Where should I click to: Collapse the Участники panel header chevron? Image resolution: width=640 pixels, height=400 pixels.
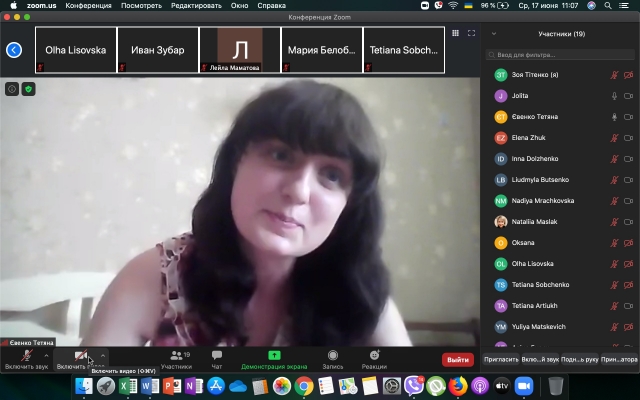(x=493, y=34)
